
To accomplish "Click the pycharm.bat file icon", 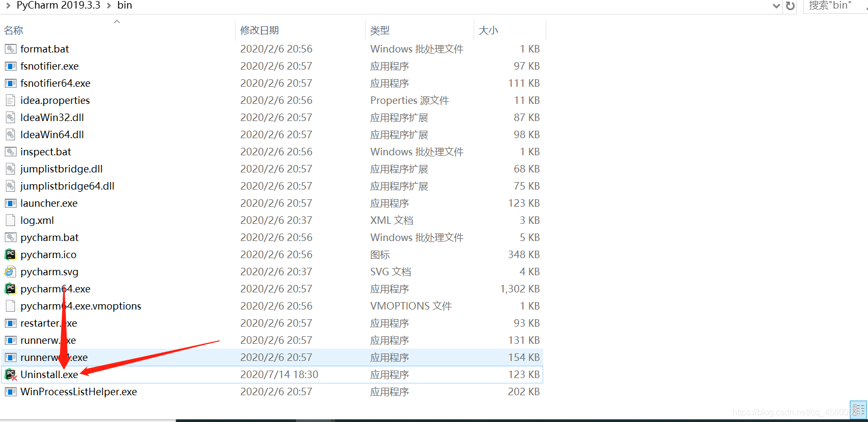I will (10, 237).
